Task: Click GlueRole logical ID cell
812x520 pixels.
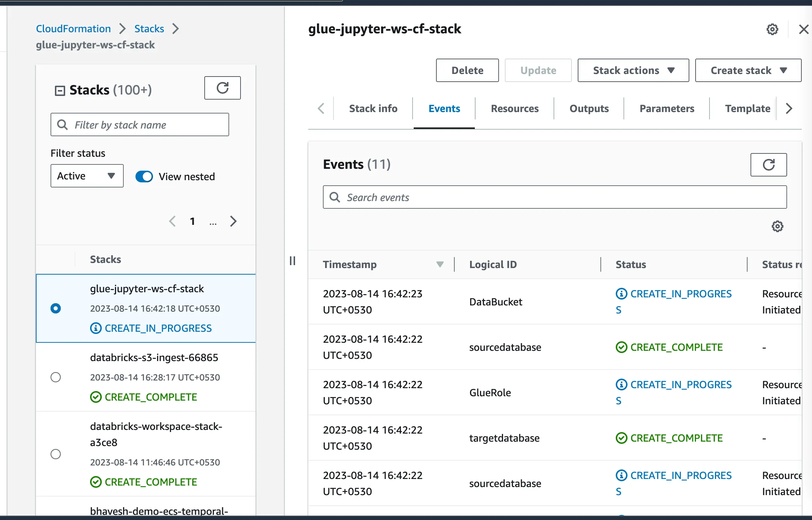Action: click(x=490, y=393)
